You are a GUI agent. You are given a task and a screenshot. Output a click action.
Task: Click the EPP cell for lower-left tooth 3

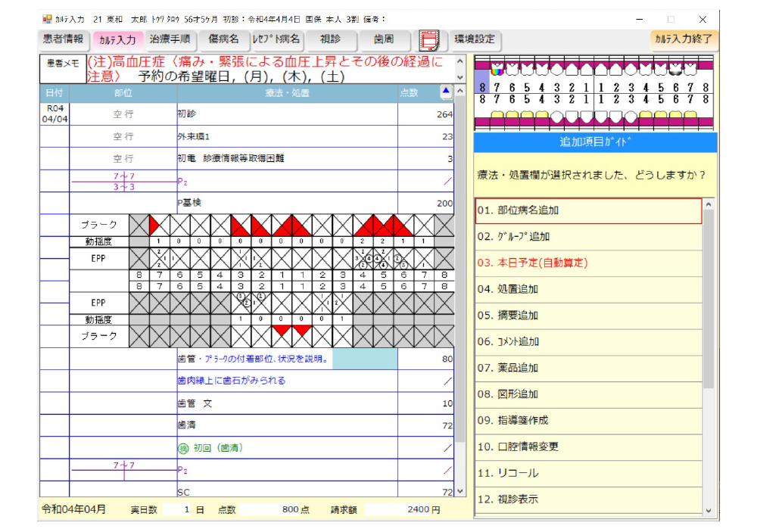(x=241, y=302)
